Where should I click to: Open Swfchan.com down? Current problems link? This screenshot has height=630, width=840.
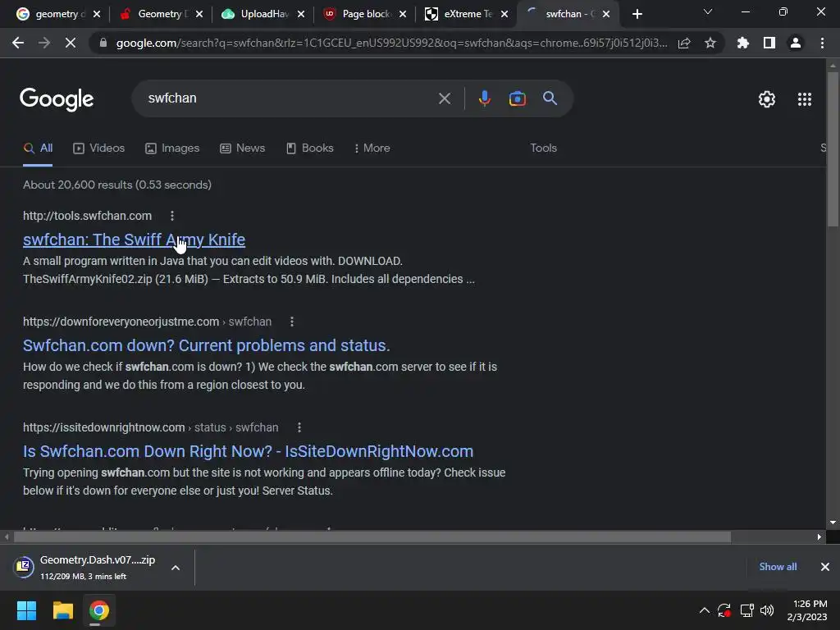[x=206, y=345]
